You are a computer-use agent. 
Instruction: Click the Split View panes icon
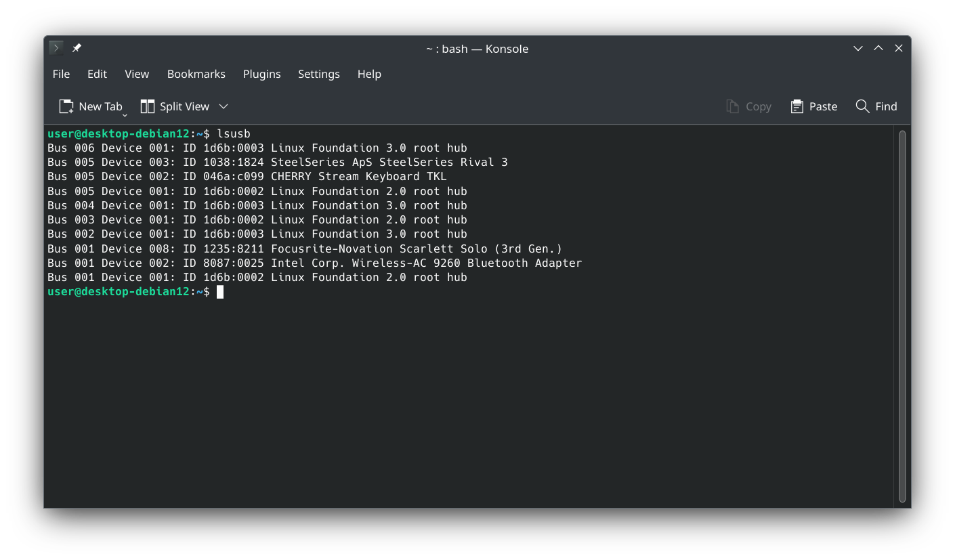coord(148,106)
